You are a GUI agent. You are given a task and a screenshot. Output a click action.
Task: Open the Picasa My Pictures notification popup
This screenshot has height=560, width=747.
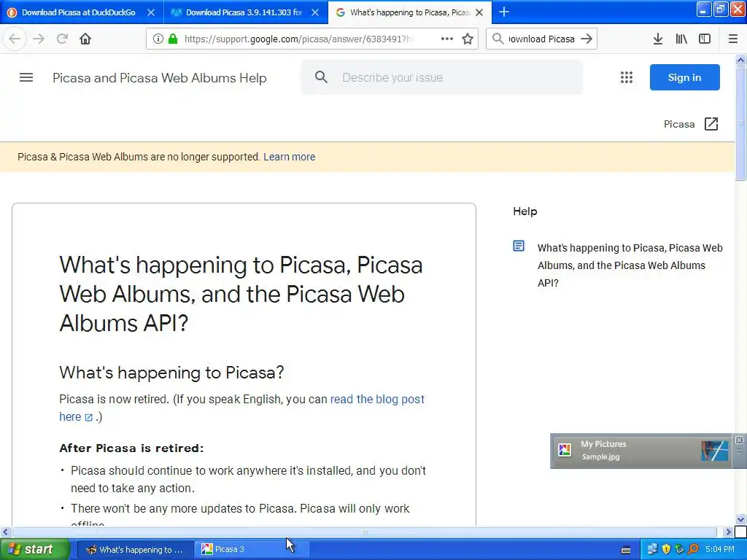click(x=640, y=451)
